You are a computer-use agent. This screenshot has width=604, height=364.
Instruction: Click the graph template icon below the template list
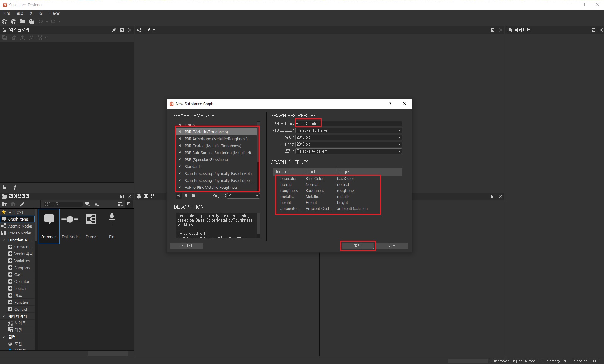(x=179, y=195)
